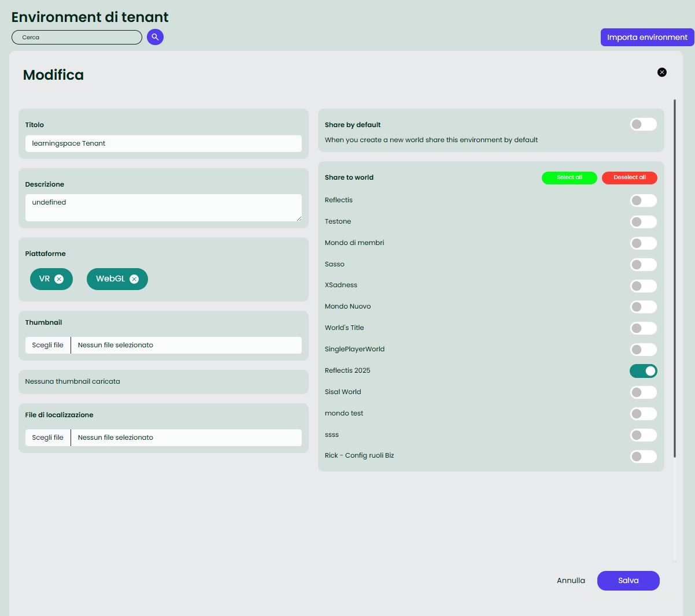This screenshot has height=616, width=695.
Task: Disable sharing for Reflectis 2025
Action: tap(643, 371)
